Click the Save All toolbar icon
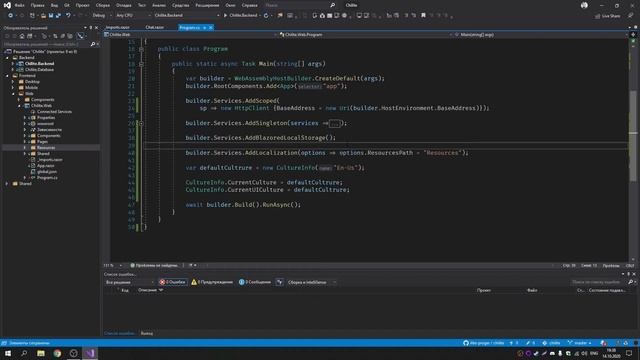Viewport: 640px width, 360px height. (58, 16)
